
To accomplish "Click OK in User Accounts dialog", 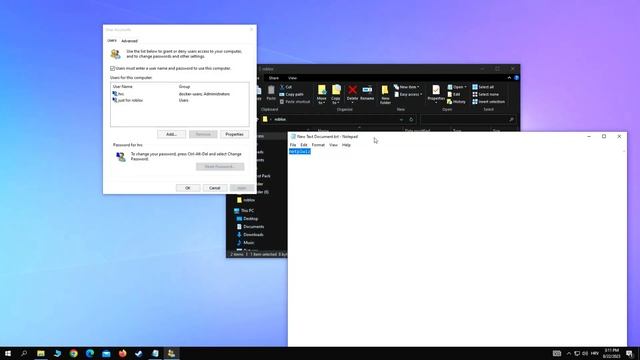I will [x=188, y=188].
